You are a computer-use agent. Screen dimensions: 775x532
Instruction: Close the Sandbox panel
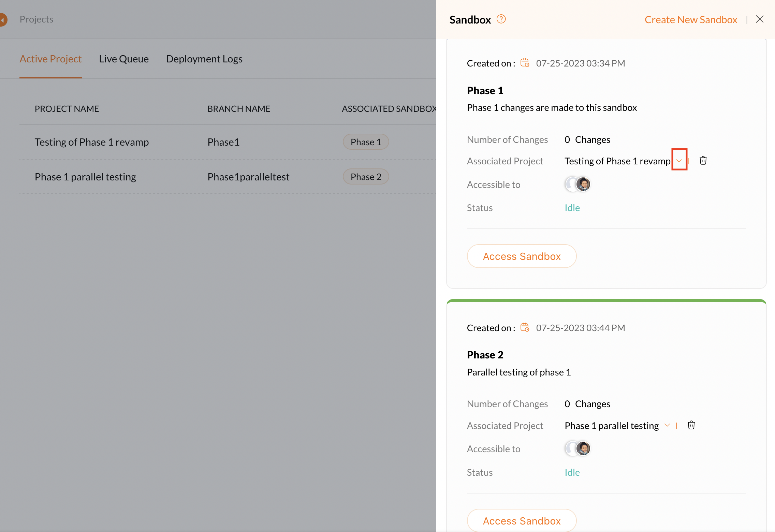tap(760, 19)
